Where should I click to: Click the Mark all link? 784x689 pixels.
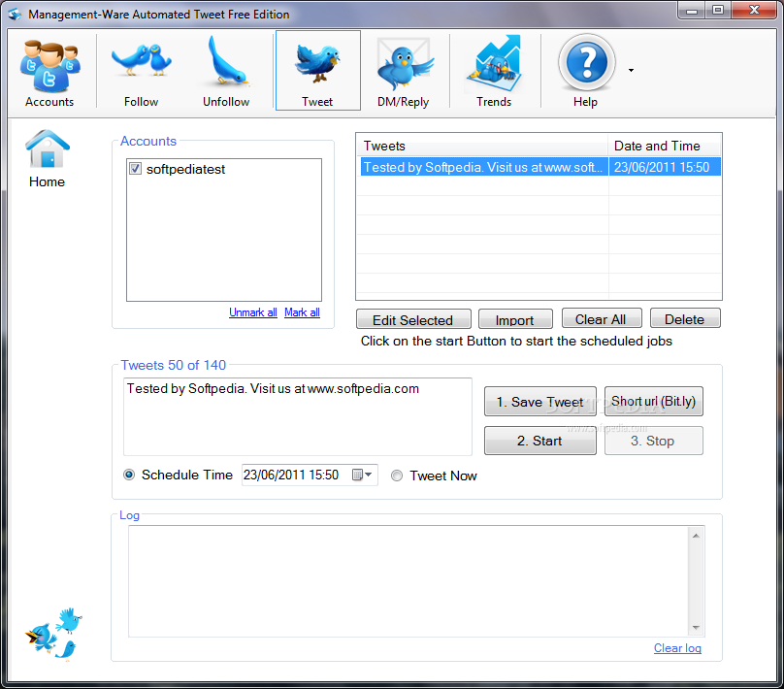pos(302,312)
